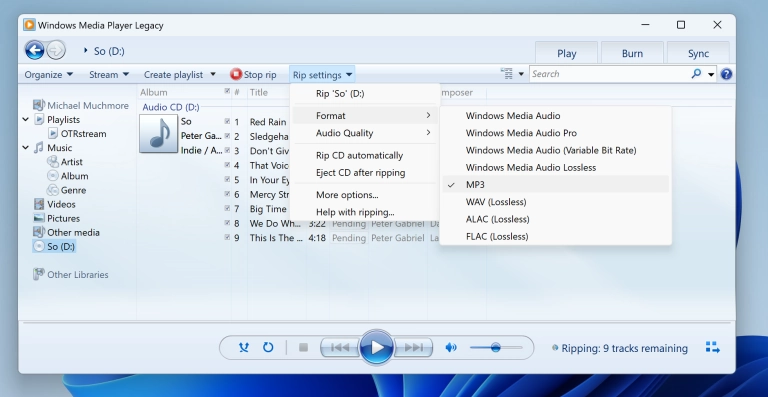Open the View options list icon

[x=506, y=74]
